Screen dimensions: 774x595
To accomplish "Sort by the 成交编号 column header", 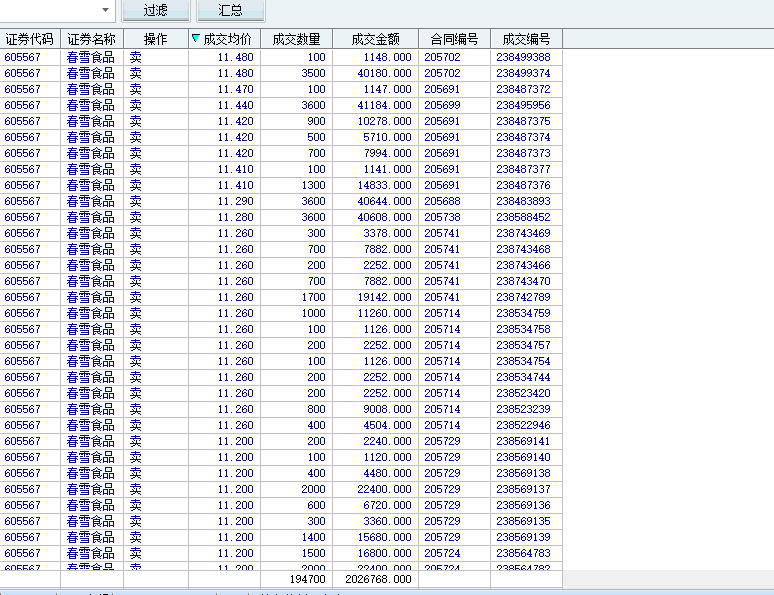I will [x=527, y=39].
